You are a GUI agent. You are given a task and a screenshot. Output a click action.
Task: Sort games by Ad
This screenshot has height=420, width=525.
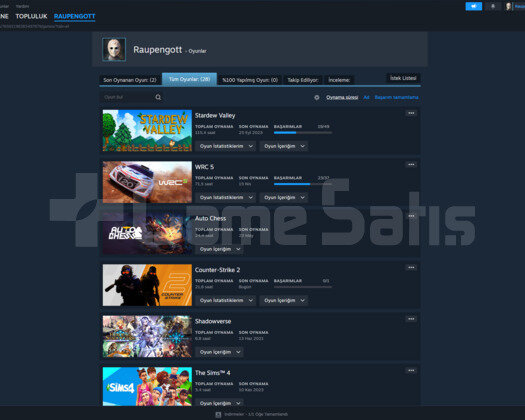pyautogui.click(x=366, y=97)
